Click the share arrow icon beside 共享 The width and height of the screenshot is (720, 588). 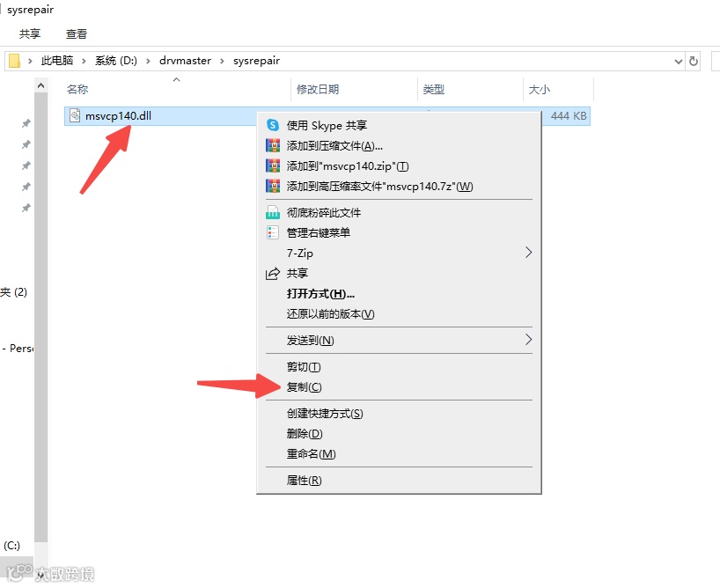pyautogui.click(x=273, y=274)
